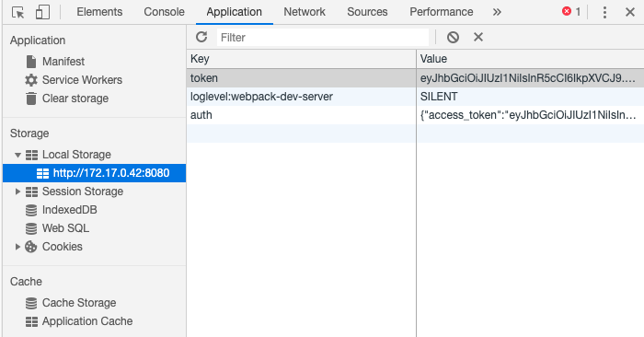Click the Cookies cookie icon

click(x=30, y=247)
